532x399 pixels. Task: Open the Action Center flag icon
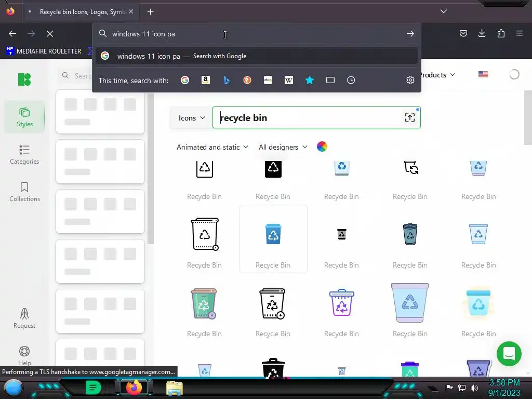pyautogui.click(x=449, y=388)
